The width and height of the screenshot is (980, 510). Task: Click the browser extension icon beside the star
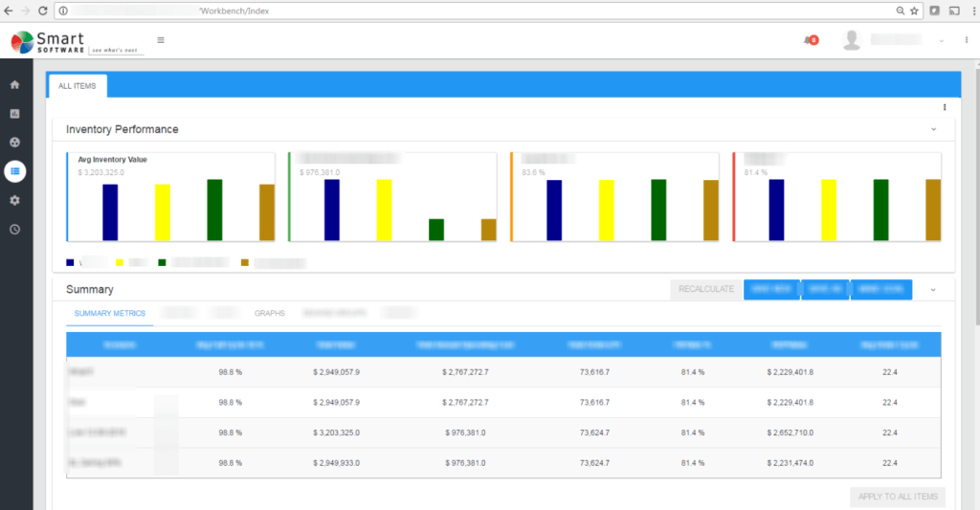pos(934,11)
